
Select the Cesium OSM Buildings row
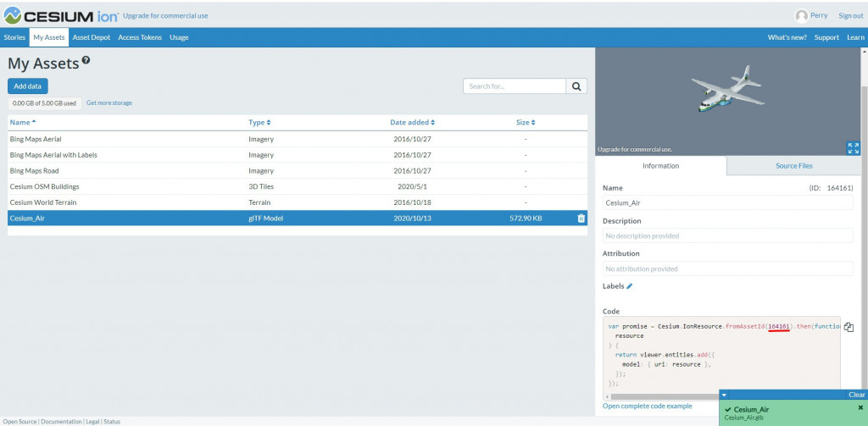(x=298, y=187)
